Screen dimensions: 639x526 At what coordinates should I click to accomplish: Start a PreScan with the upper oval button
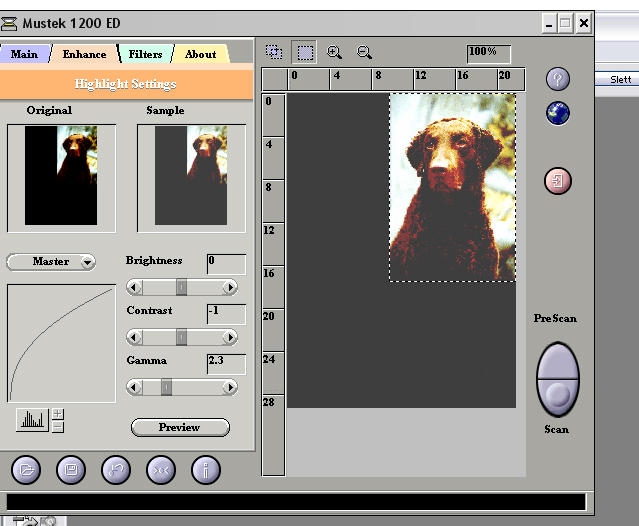557,361
